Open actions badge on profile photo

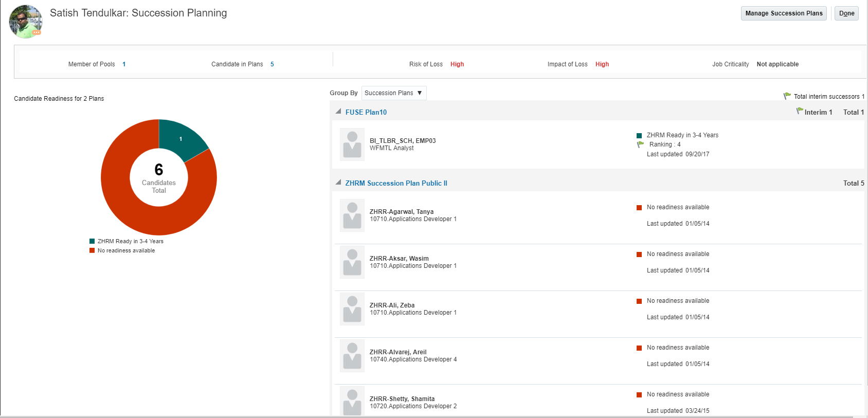coord(37,32)
